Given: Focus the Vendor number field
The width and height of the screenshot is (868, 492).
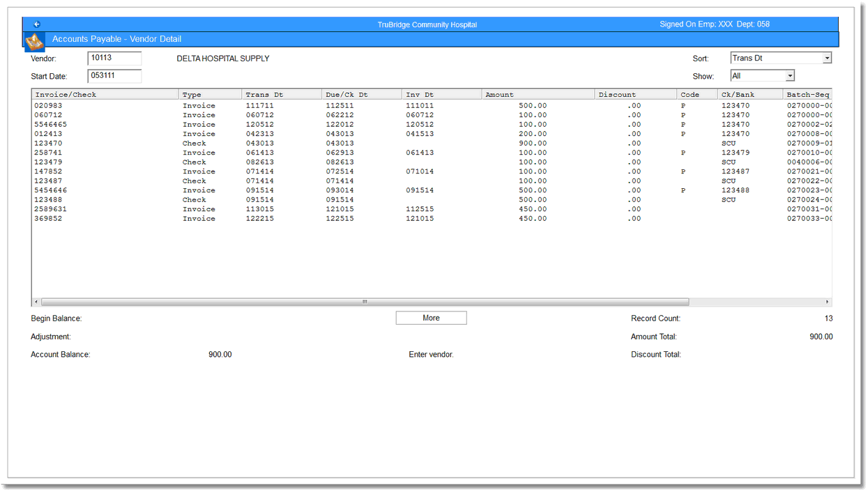Looking at the screenshot, I should 114,59.
